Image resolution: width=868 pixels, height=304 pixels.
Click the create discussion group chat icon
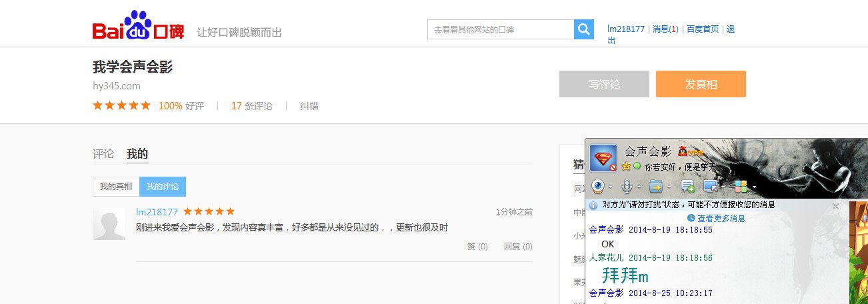(687, 186)
